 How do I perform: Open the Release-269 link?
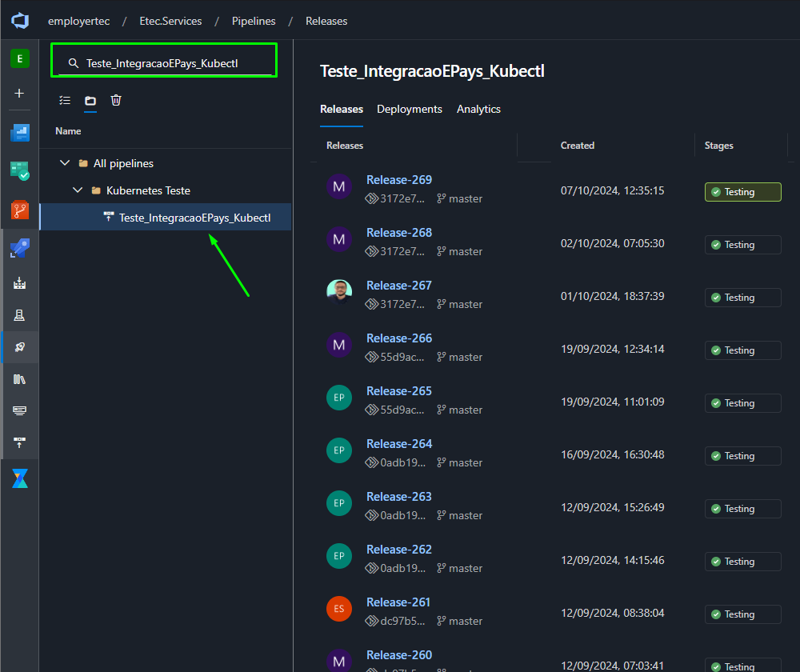(399, 180)
